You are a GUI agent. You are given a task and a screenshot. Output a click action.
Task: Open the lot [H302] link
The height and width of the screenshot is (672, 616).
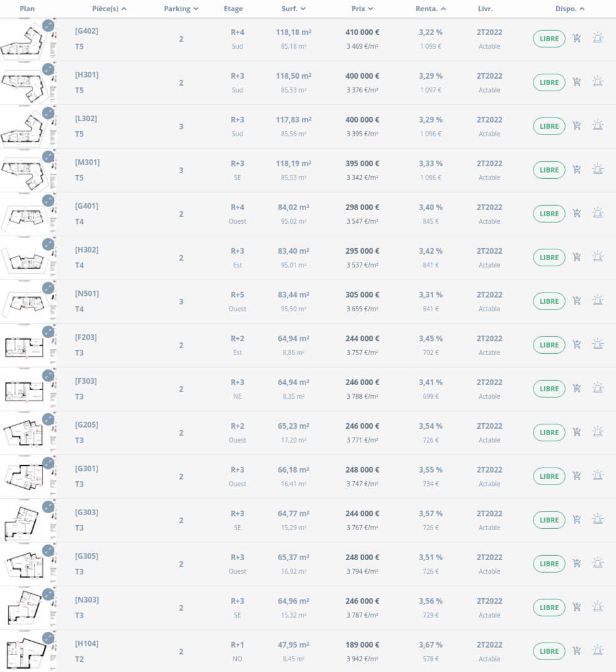pos(87,250)
